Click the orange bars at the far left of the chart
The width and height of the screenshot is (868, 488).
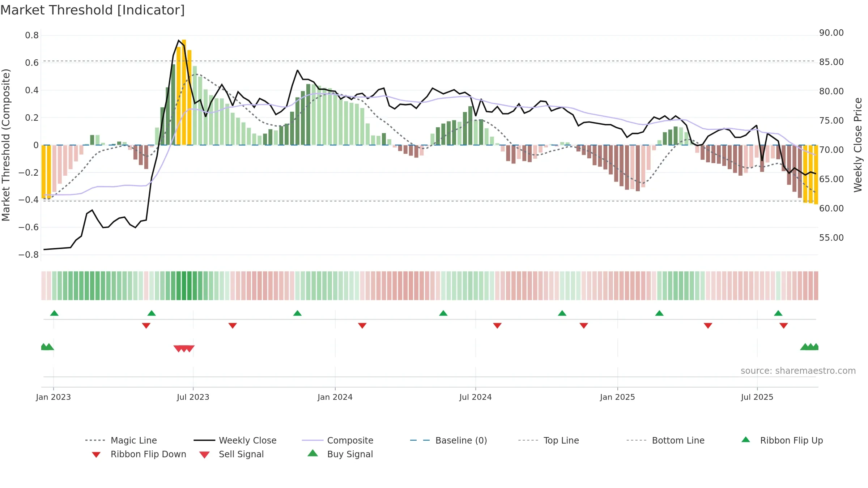pyautogui.click(x=46, y=172)
